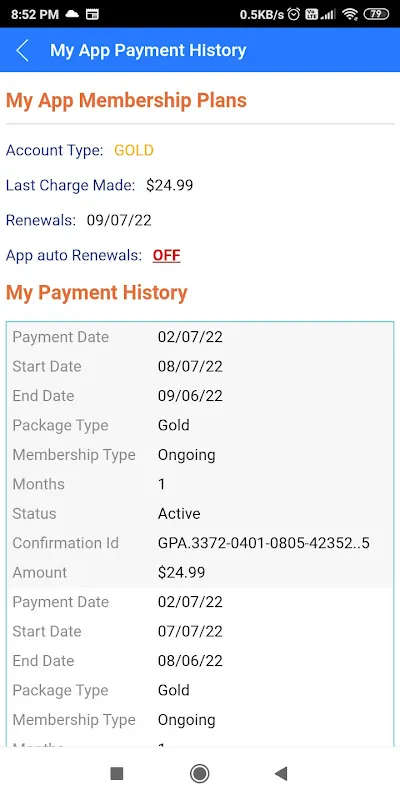Tap the Android circular home button

[x=199, y=773]
